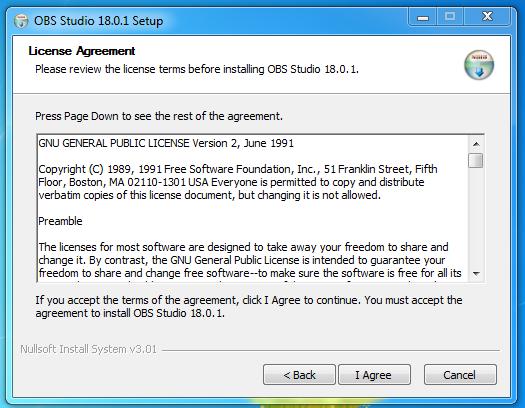
Task: Click the disabled maximize window button
Action: pyautogui.click(x=450, y=17)
